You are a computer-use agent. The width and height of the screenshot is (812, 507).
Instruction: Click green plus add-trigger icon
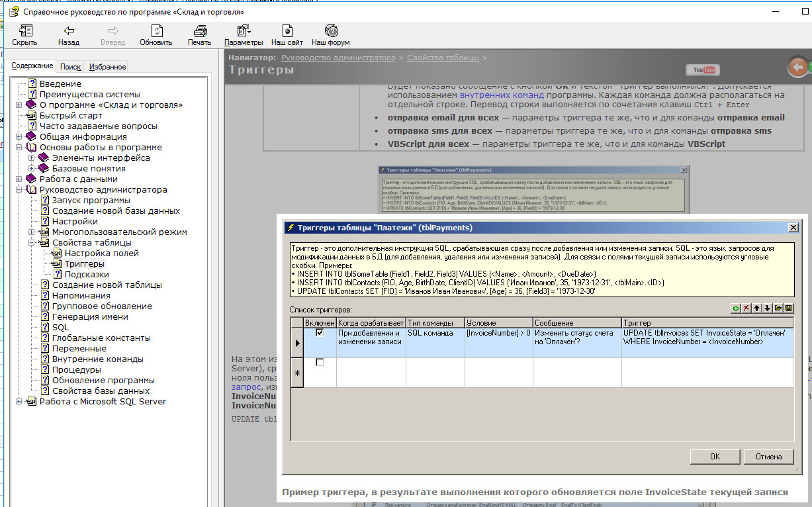click(735, 308)
